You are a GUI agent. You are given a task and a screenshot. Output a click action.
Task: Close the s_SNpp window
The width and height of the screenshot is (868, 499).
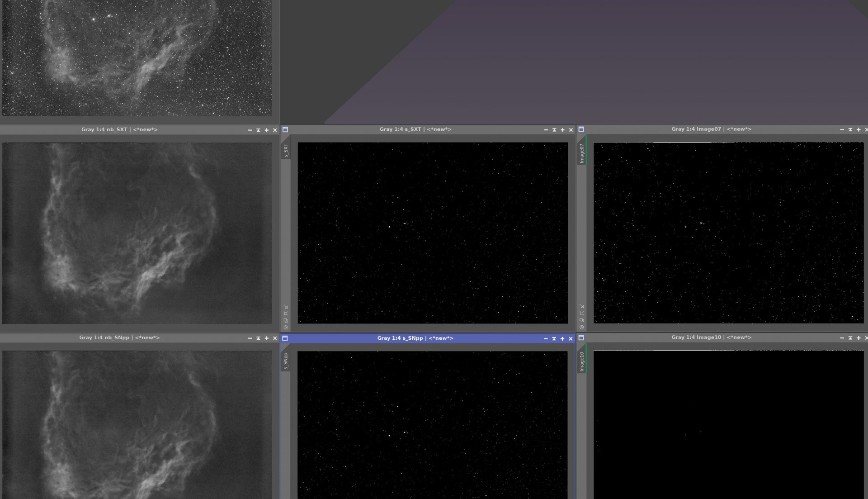571,338
